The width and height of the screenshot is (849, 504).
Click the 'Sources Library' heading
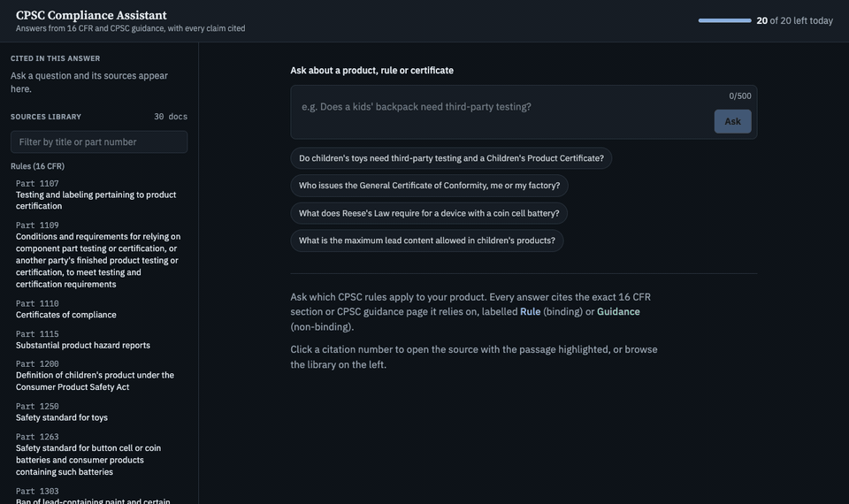point(46,117)
